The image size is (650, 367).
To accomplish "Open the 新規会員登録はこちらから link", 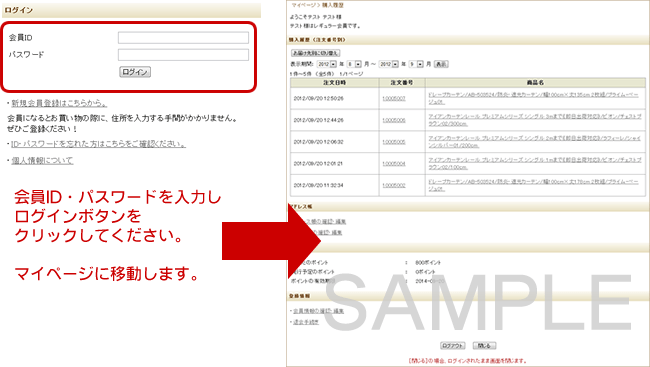I will click(x=59, y=103).
